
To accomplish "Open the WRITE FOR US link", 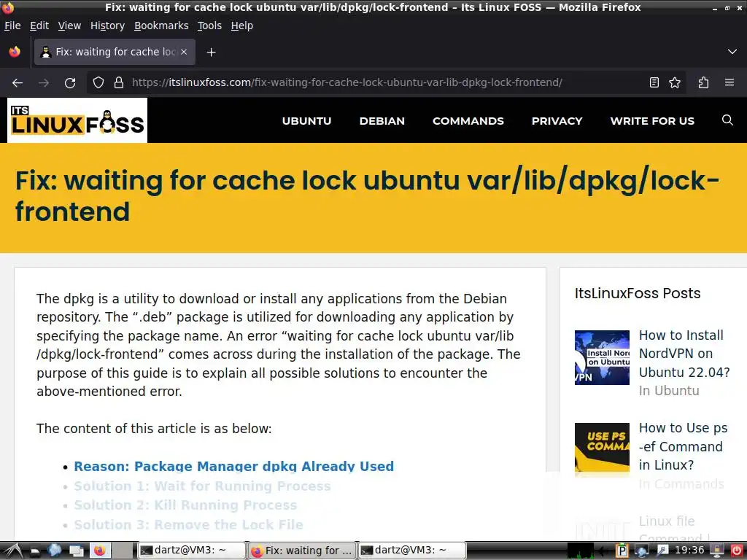I will [652, 121].
